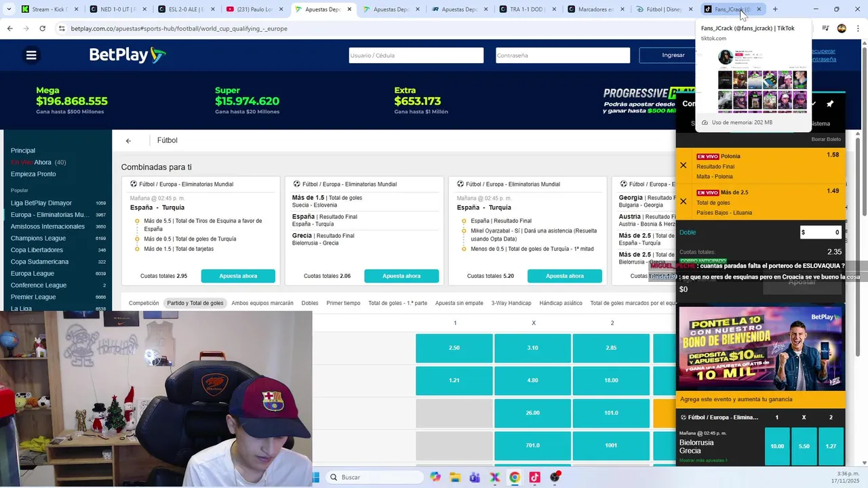Open Copilot from the taskbar
This screenshot has height=488, width=868.
(435, 477)
